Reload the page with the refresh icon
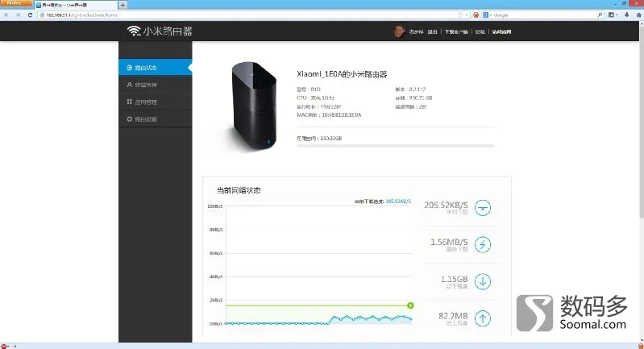644x349 pixels. tap(30, 15)
